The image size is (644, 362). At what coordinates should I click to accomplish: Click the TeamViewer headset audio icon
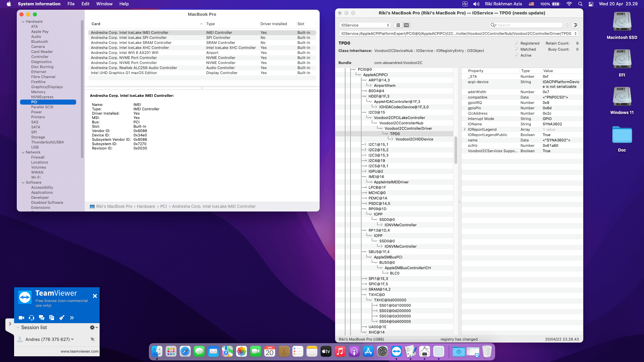(x=32, y=318)
